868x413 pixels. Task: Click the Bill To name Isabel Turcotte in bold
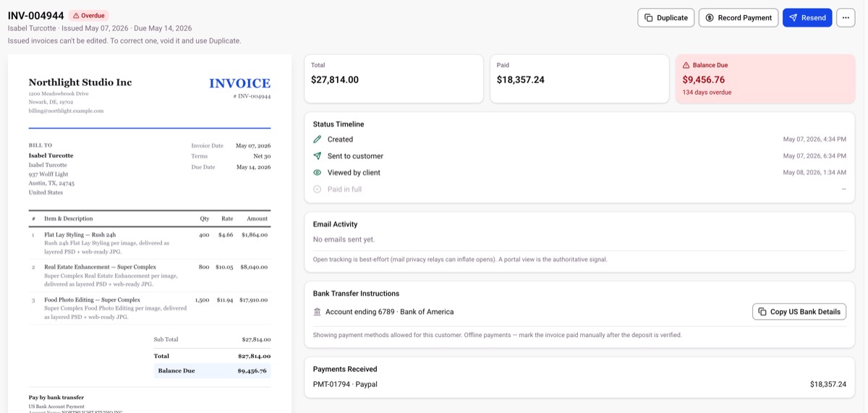pyautogui.click(x=51, y=156)
